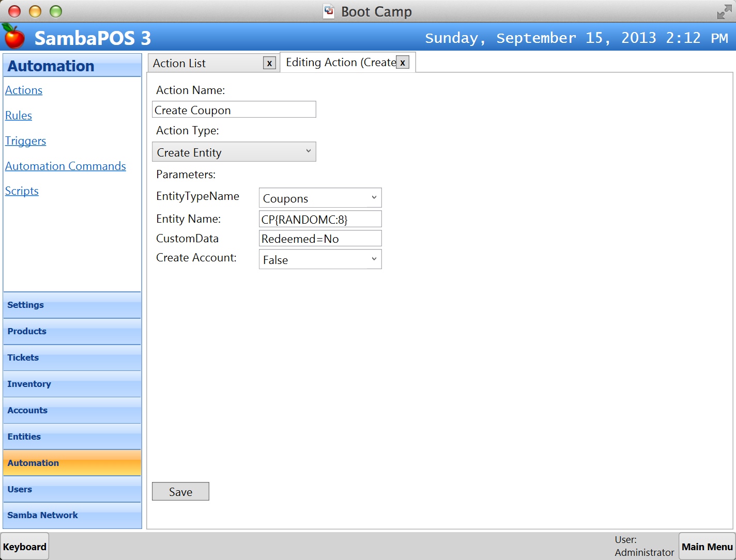Navigate to the Products section

tap(72, 331)
